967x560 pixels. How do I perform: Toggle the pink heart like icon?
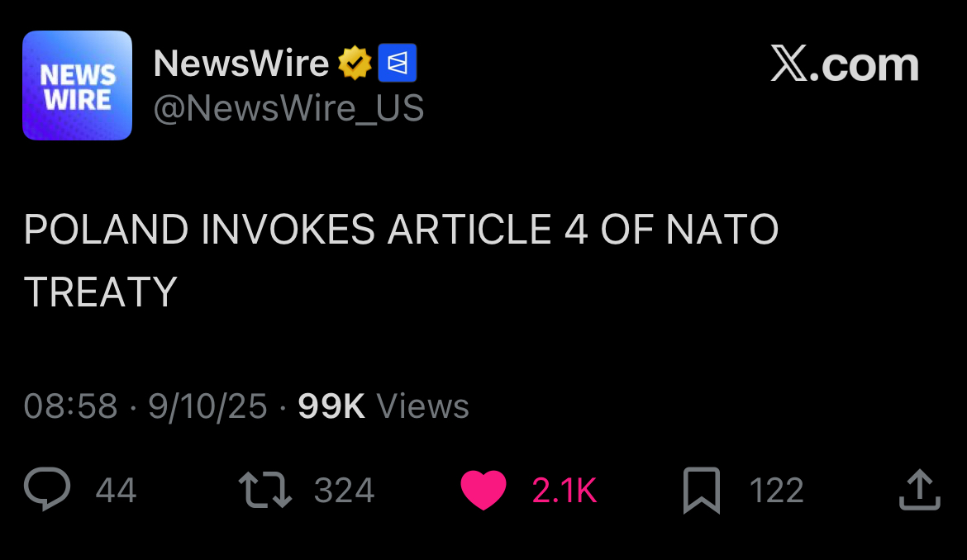[x=483, y=490]
